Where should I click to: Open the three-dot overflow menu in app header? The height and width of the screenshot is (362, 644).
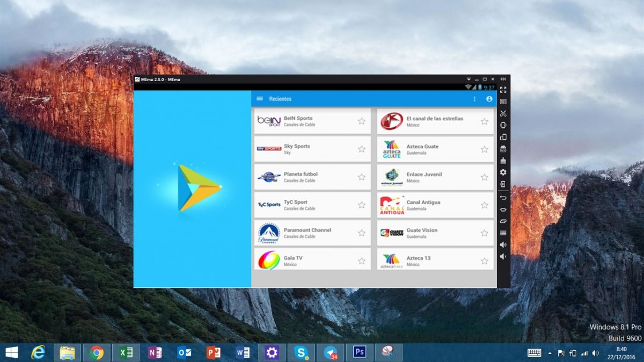(x=474, y=99)
